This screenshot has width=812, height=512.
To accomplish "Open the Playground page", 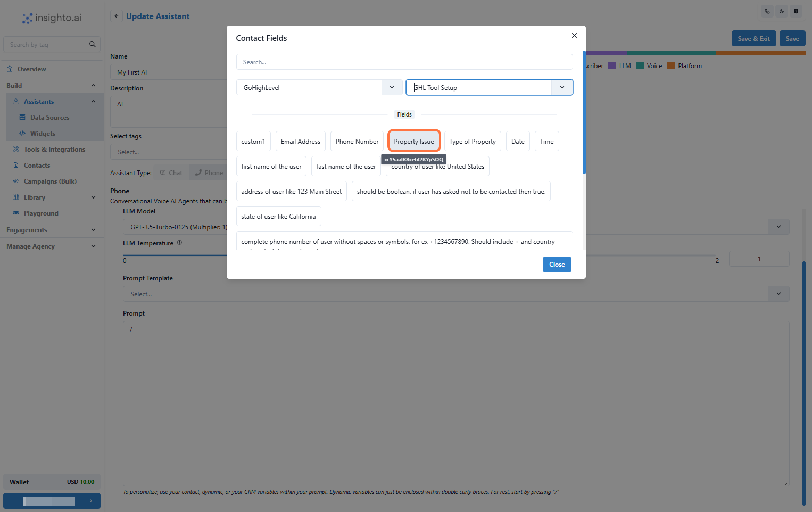I will pos(41,213).
